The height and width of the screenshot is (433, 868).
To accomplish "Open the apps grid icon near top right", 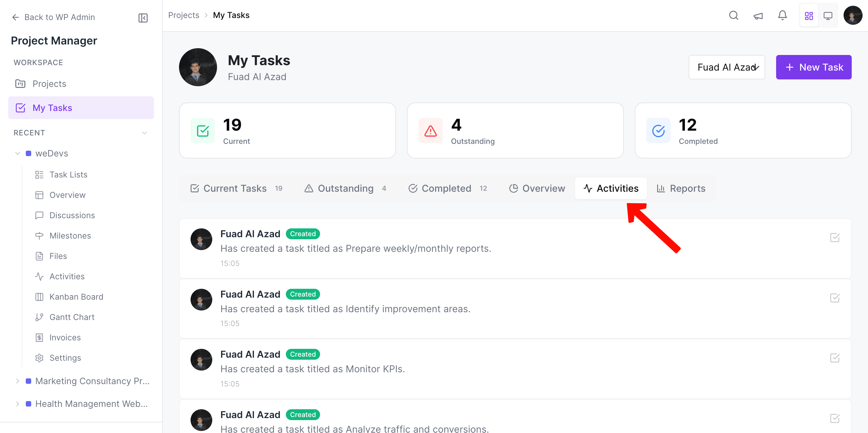I will (x=809, y=15).
